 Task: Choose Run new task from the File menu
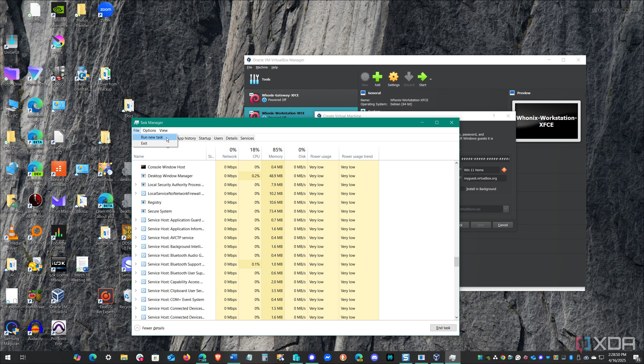(x=152, y=137)
